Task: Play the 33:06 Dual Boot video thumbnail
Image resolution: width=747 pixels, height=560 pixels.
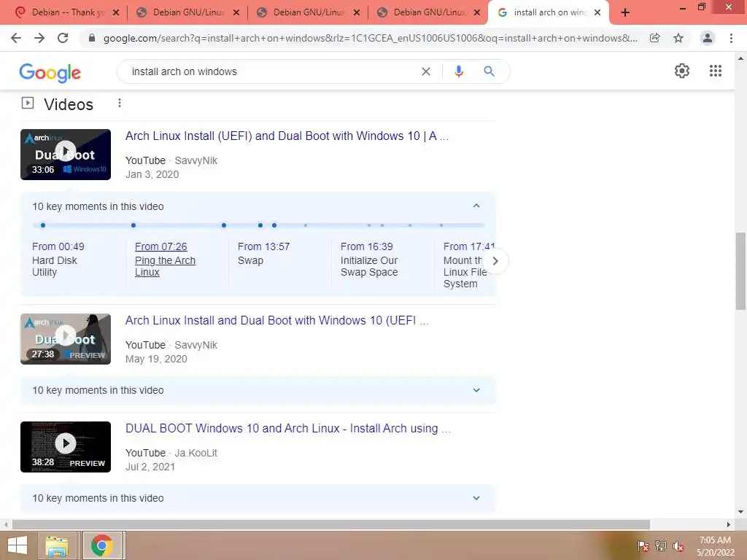Action: 66,155
